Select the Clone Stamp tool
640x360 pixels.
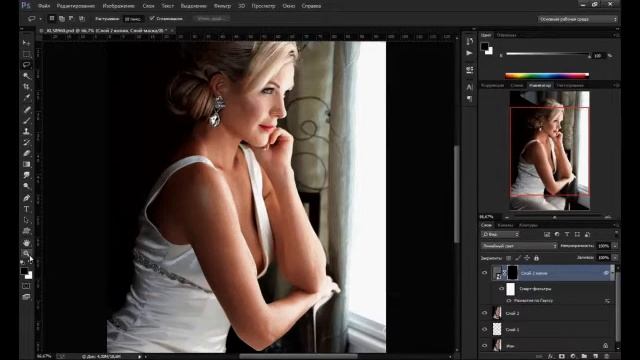click(27, 131)
